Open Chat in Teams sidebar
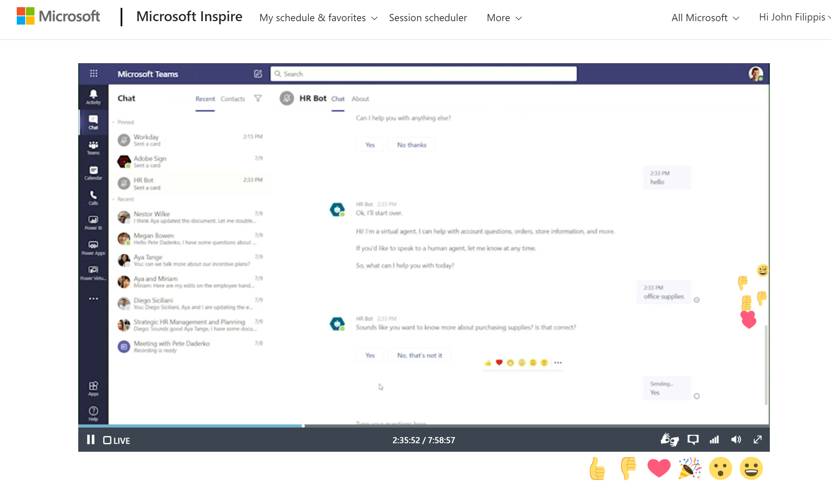This screenshot has height=504, width=831. pos(93,122)
